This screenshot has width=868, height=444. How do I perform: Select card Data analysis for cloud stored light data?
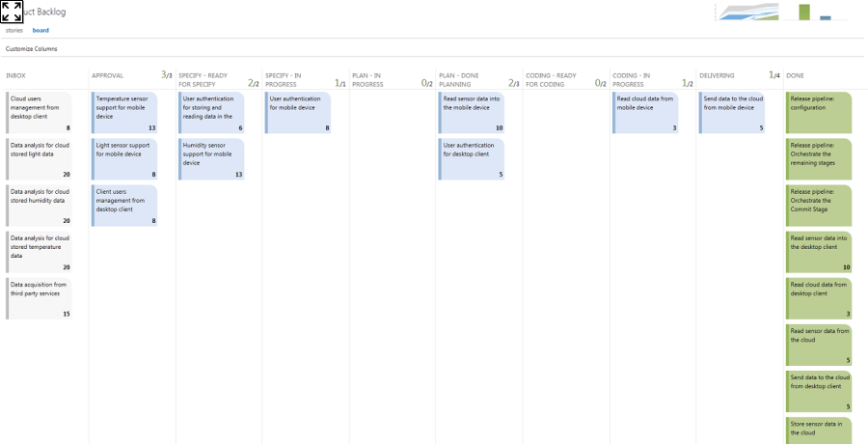(x=39, y=159)
